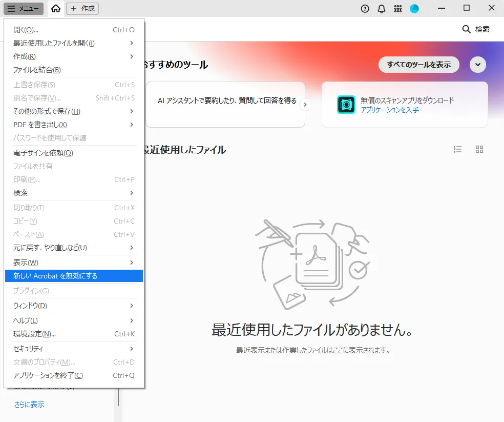Expand PDF を書き出し(X) submenu

(74, 125)
